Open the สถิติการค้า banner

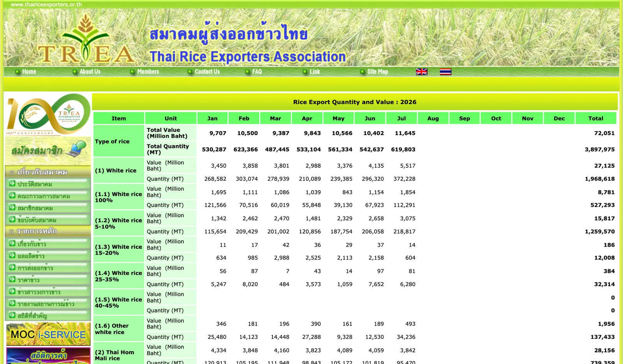coord(48,356)
